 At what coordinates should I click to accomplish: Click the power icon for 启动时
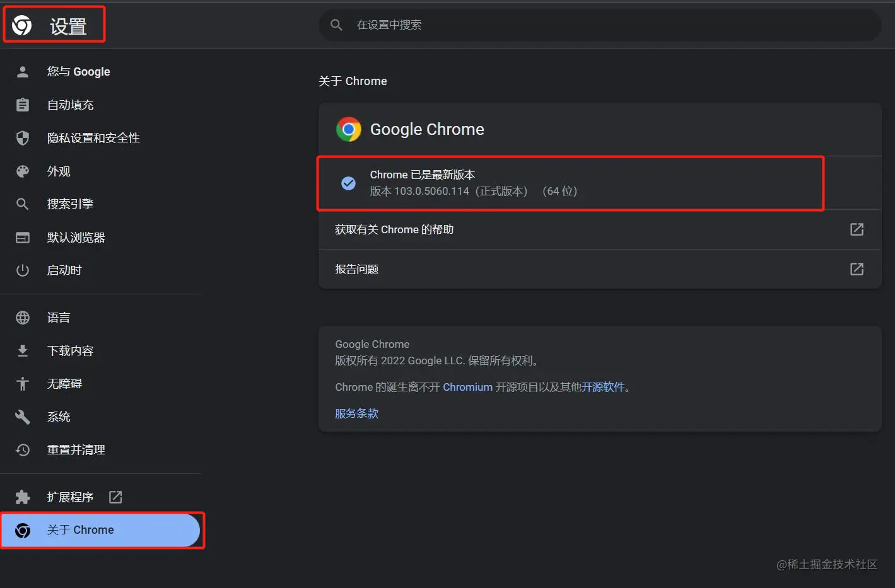pos(23,270)
